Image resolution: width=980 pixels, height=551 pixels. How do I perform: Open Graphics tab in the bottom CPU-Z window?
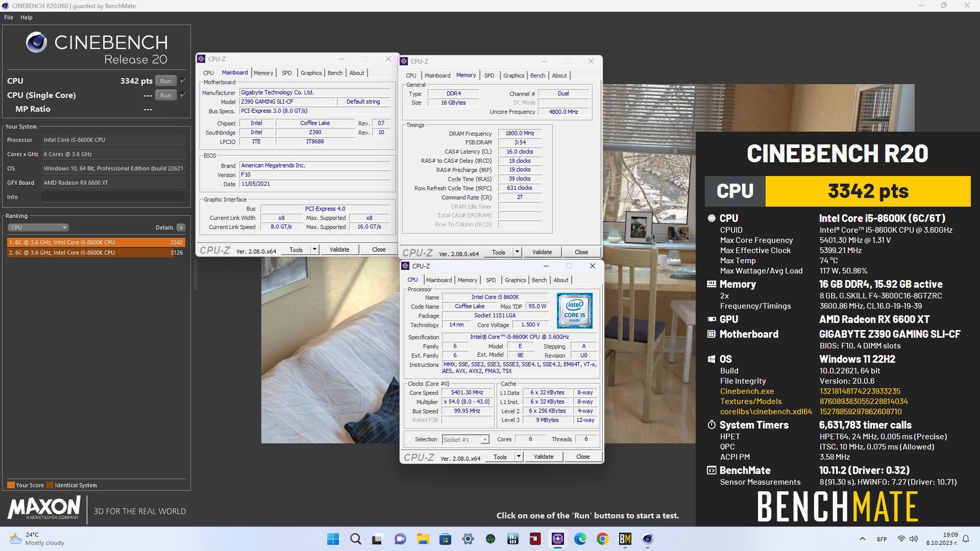pyautogui.click(x=515, y=280)
